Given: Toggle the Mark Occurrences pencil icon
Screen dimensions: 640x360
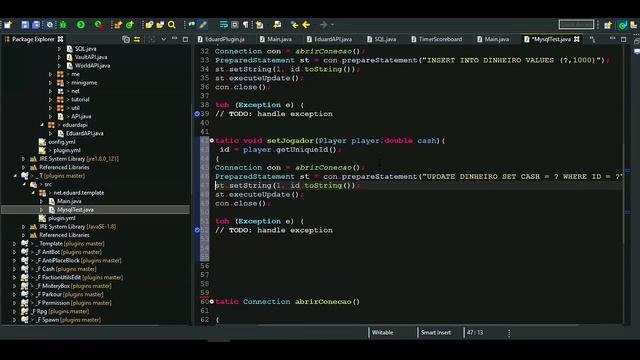Looking at the screenshot, I should 203,25.
